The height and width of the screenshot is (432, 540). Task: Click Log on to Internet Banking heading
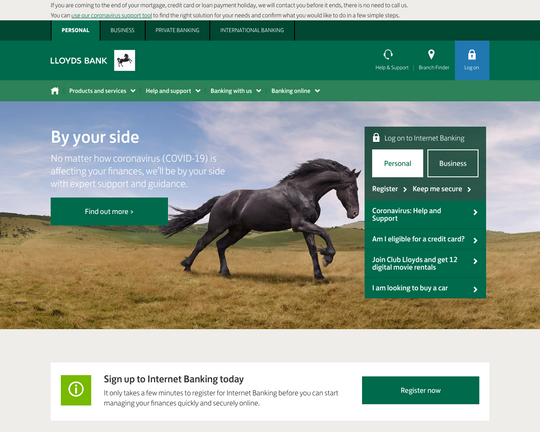424,138
